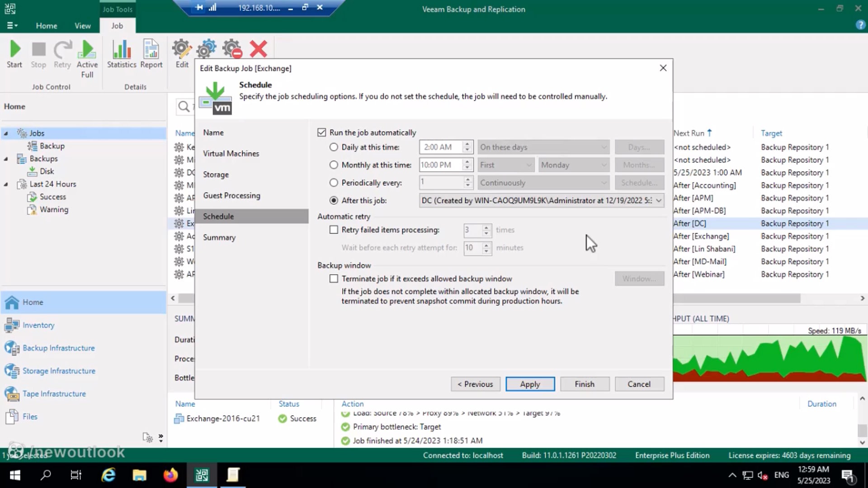Click the Retry job icon
The width and height of the screenshot is (868, 488).
coord(62,54)
